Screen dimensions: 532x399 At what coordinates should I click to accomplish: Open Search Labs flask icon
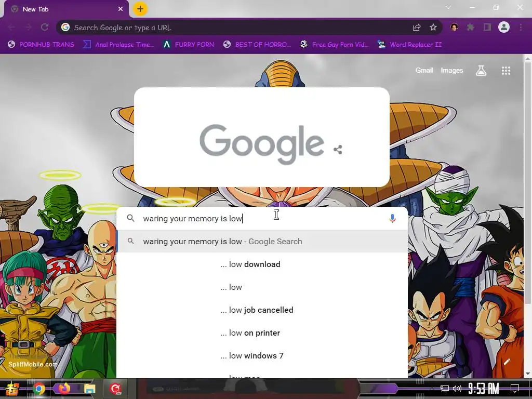(481, 71)
